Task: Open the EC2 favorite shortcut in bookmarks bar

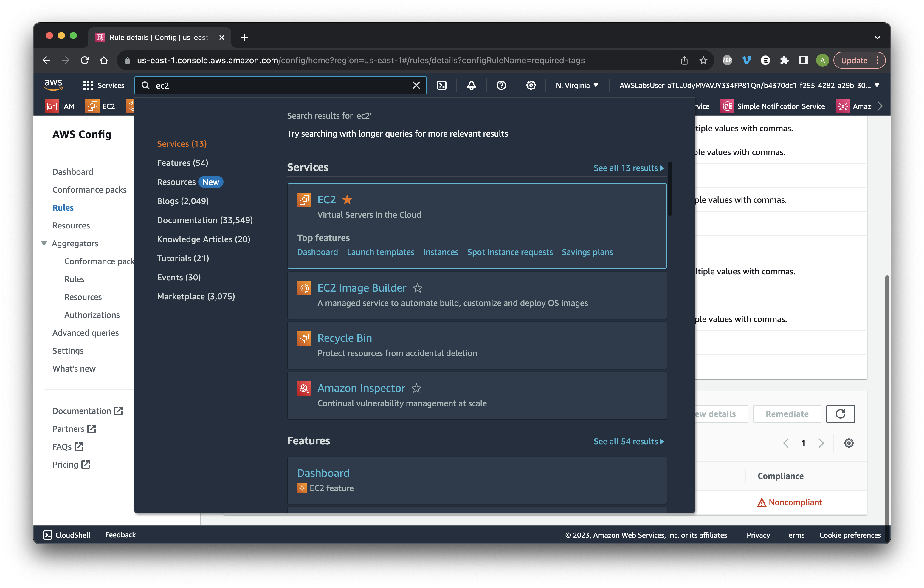Action: (100, 106)
